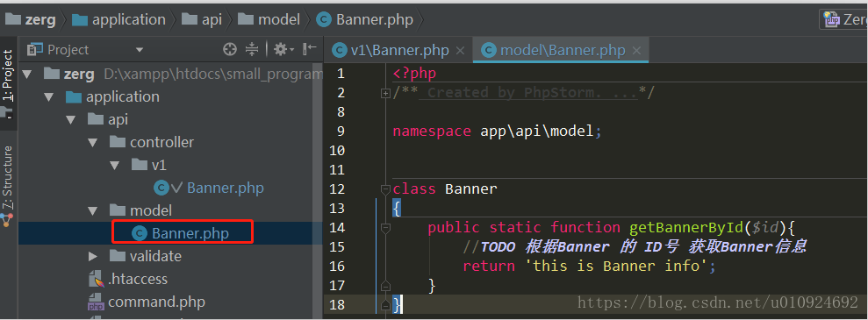Viewport: 868px width, 320px height.
Task: Expand the folded doc comment on line 2
Action: tap(385, 94)
